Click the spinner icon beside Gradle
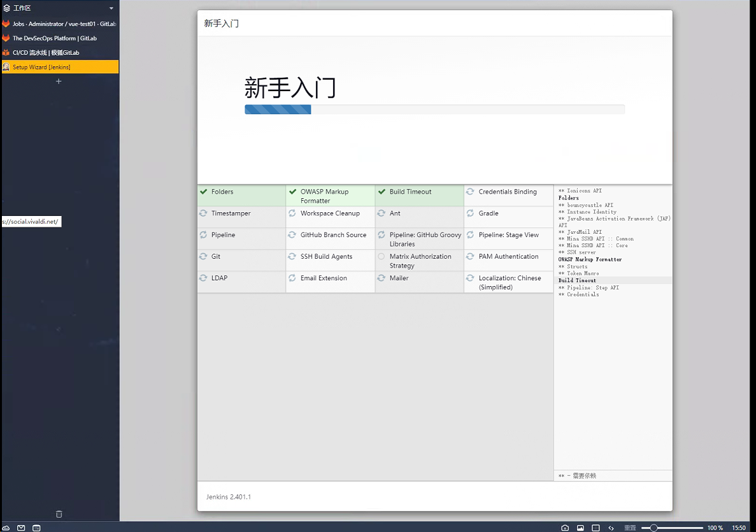756x532 pixels. pyautogui.click(x=470, y=213)
